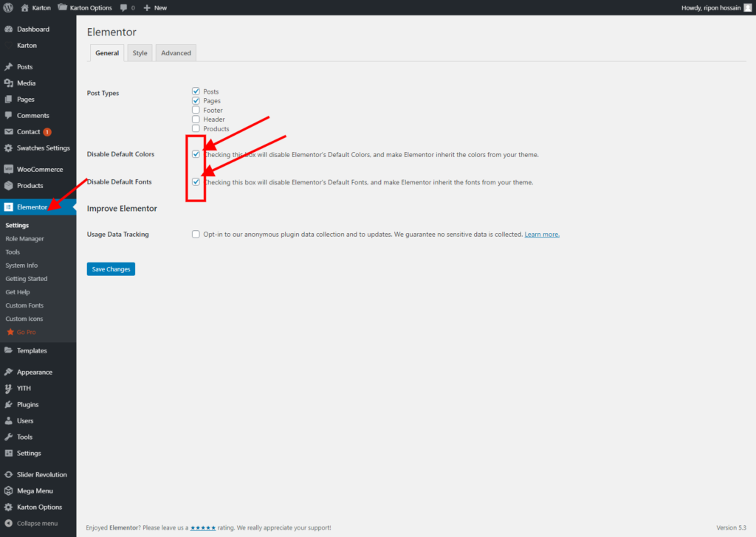Click the Dashboard gauge icon

click(x=8, y=29)
